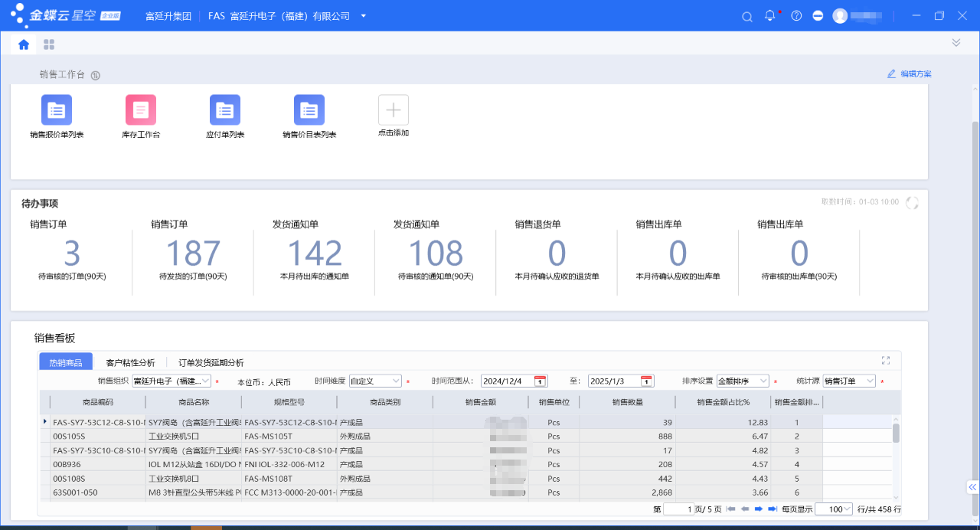980x530 pixels.
Task: Open the pink 库存工作台 icon
Action: [141, 110]
